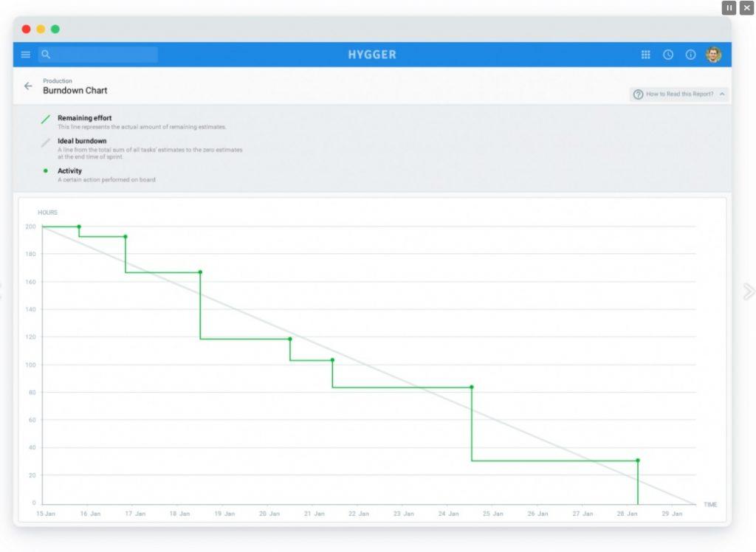Select the Remaining effort legend entry
Image resolution: width=756 pixels, height=552 pixels.
(86, 118)
